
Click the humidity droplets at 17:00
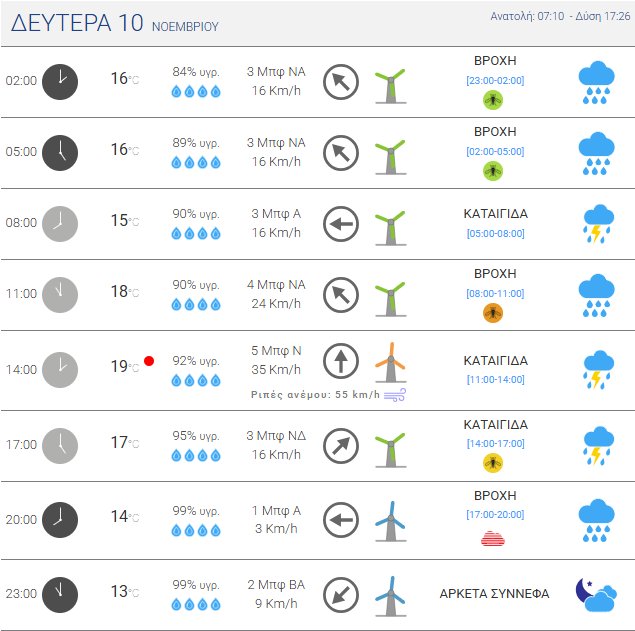[x=195, y=455]
